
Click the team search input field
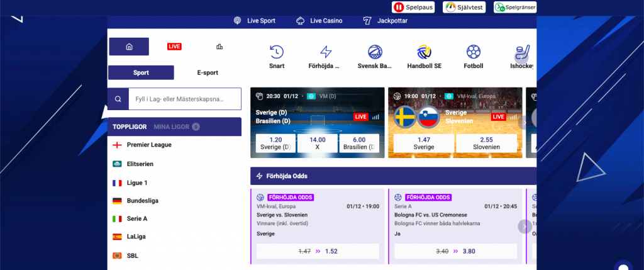[x=184, y=99]
